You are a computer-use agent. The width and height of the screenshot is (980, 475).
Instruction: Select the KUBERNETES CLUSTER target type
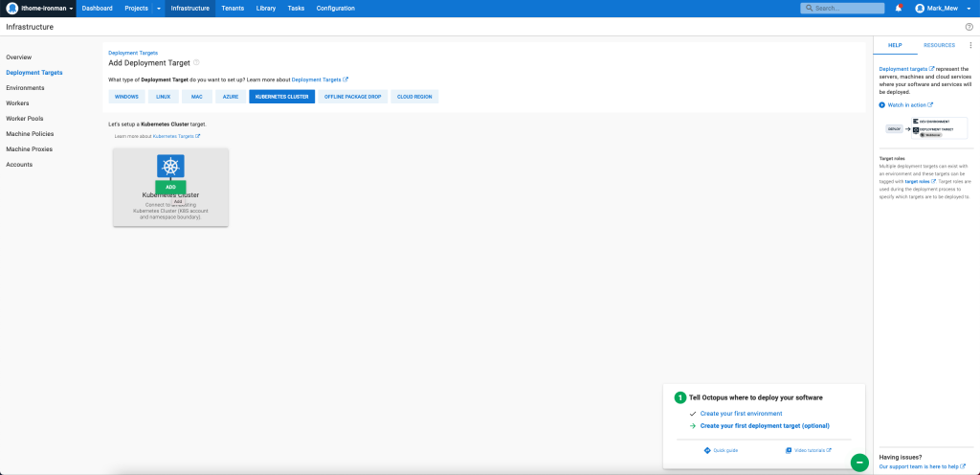[282, 97]
